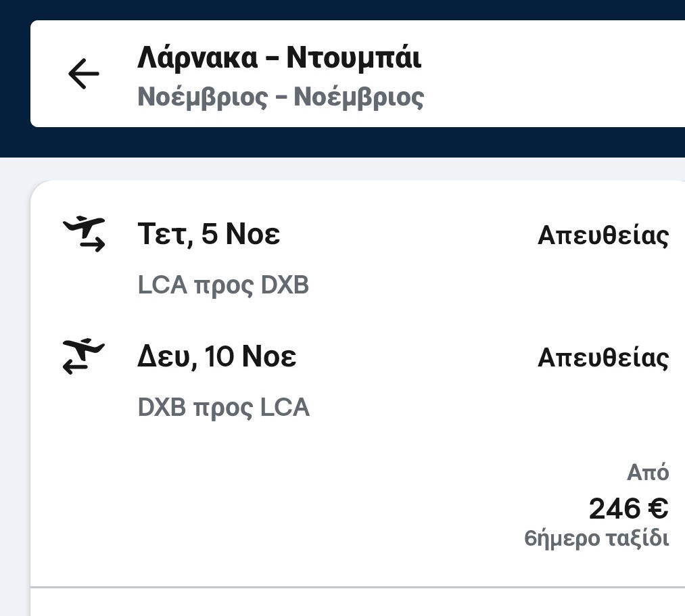Click the outbound departing plane icon
Viewport: 685px width, 616px height.
click(x=85, y=234)
